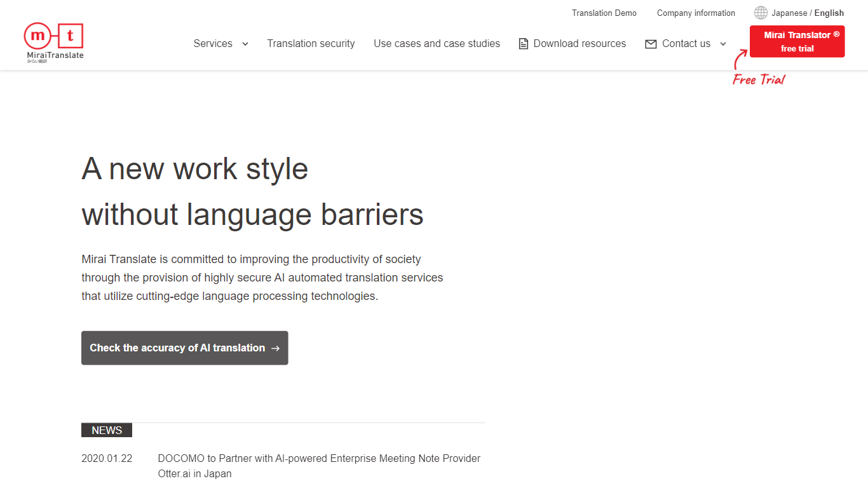This screenshot has height=488, width=868.
Task: Select English language option
Action: tap(829, 13)
